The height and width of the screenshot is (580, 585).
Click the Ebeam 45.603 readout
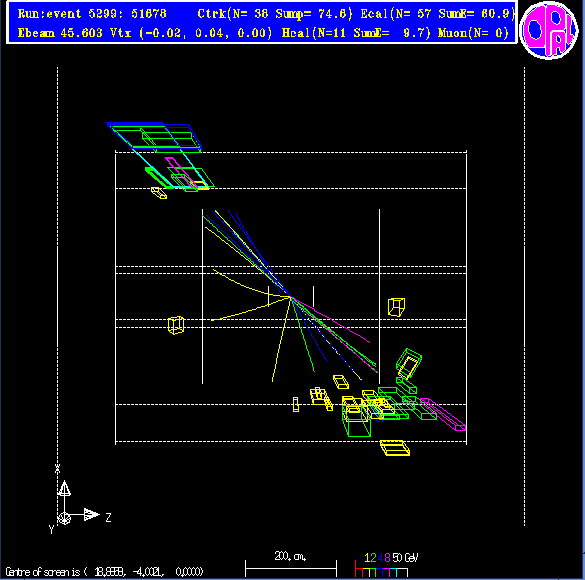60,33
